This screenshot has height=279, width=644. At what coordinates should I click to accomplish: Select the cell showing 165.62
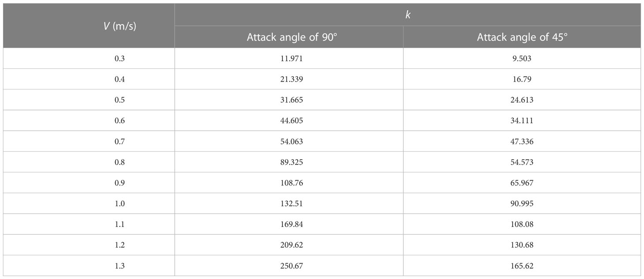coord(522,265)
